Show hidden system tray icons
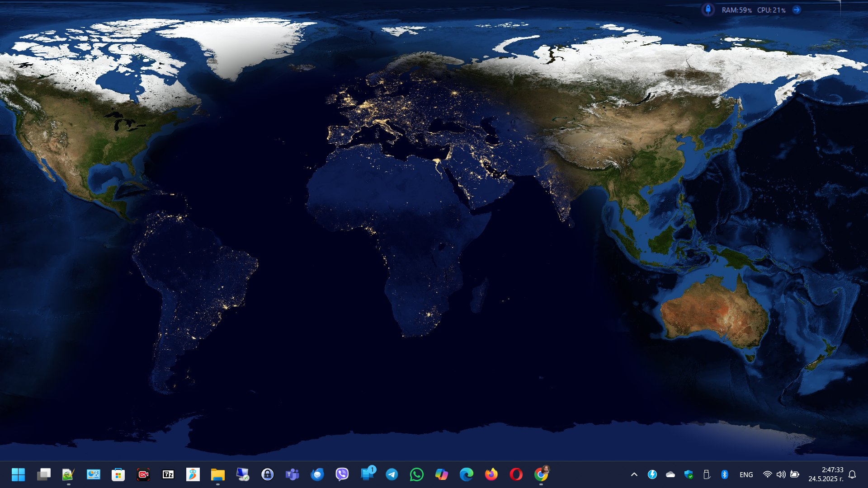The image size is (868, 488). pyautogui.click(x=634, y=474)
